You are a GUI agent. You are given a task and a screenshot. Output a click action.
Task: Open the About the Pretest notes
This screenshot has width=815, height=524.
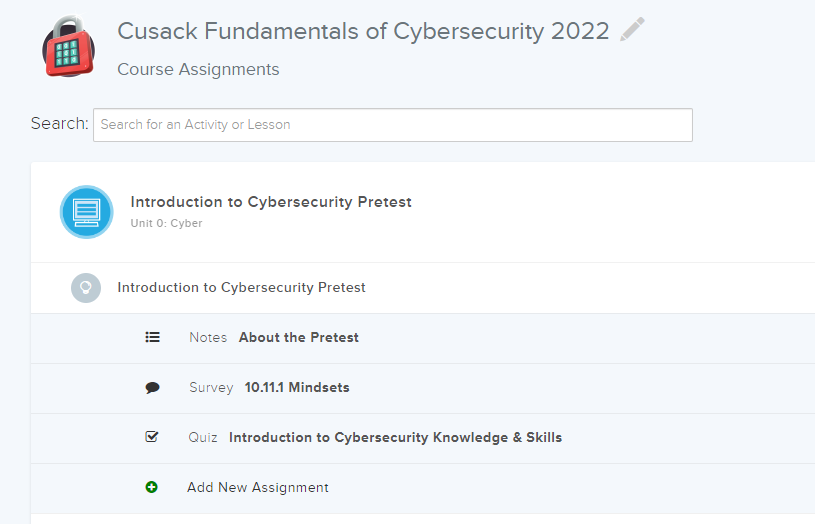pyautogui.click(x=298, y=338)
